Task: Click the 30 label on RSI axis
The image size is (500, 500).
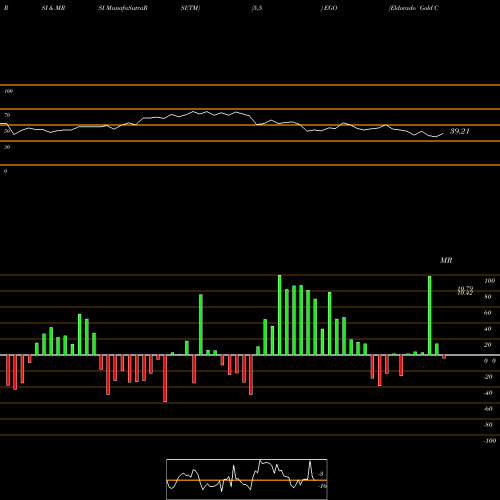Action: [x=7, y=147]
